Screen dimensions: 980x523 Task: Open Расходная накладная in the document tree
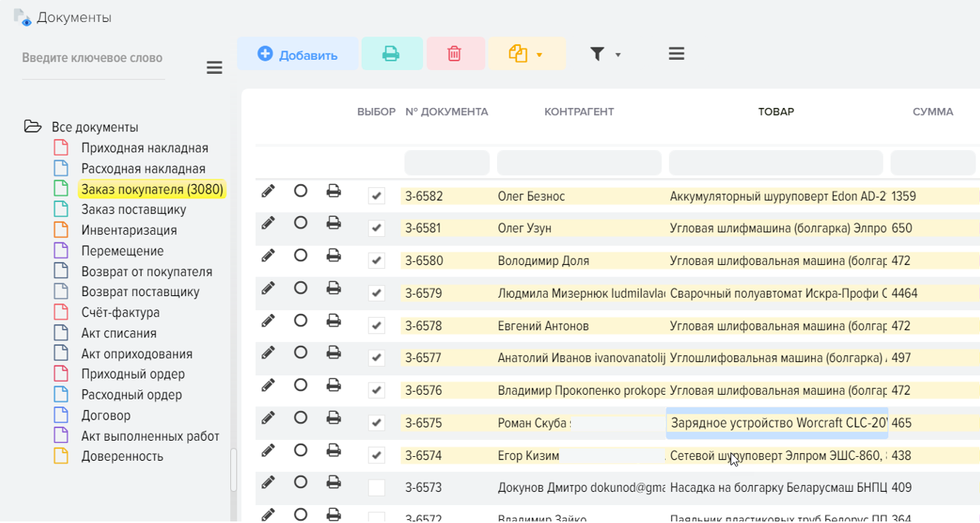143,169
